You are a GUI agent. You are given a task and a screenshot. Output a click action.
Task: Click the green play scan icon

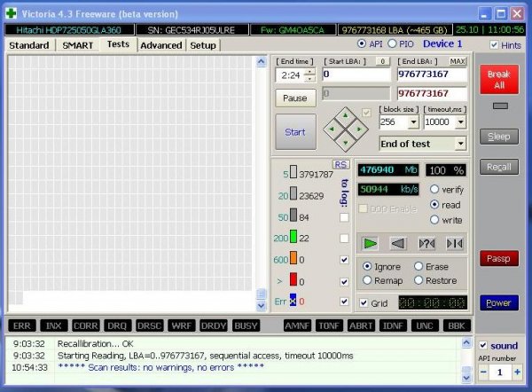[x=370, y=243]
